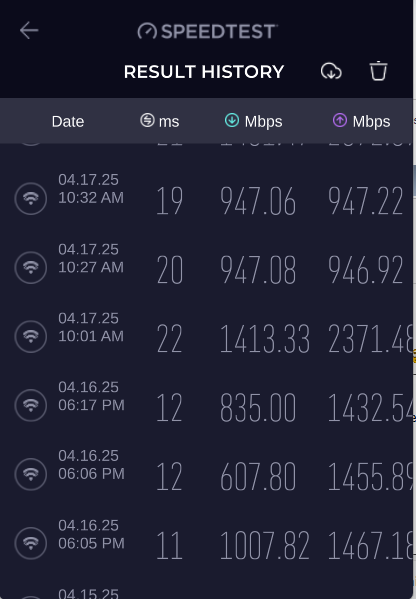
Task: Click WiFi icon for 06:17 PM result
Action: [31, 405]
